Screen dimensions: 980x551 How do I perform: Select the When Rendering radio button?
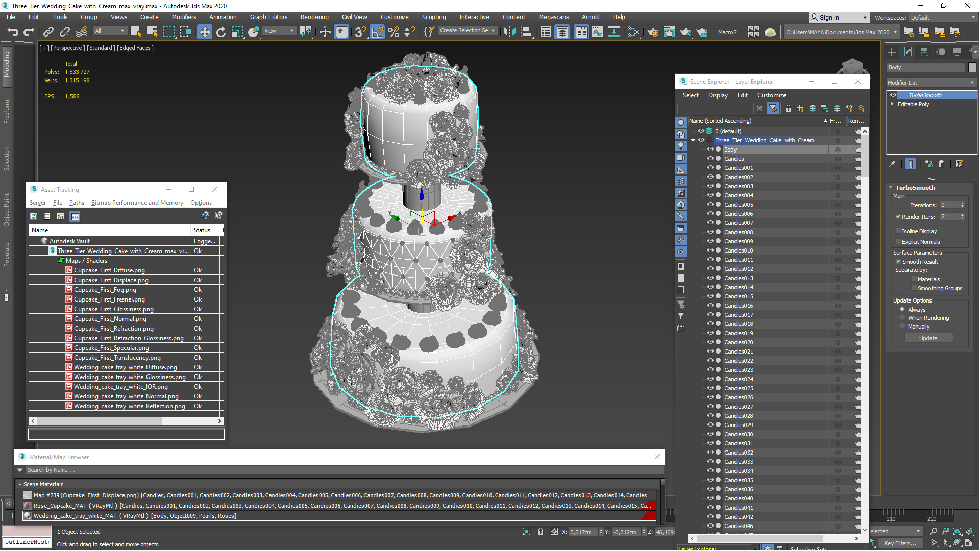tap(902, 318)
